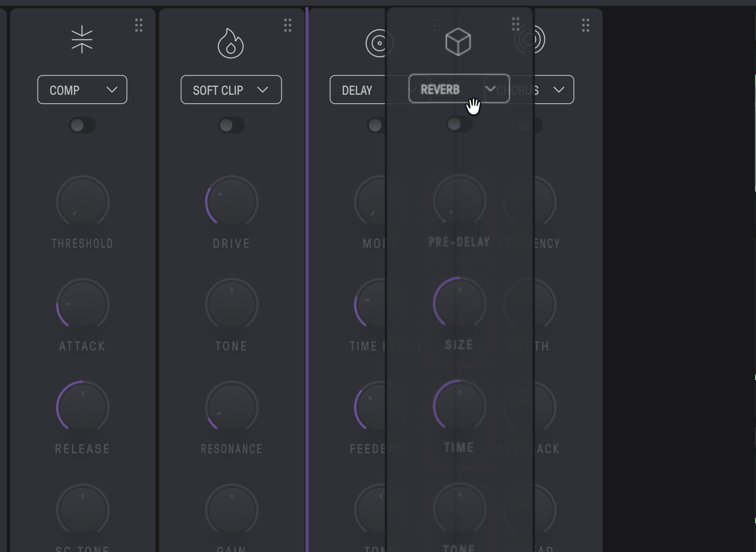756x552 pixels.
Task: Grab the SOFT CLIP module drag handle
Action: point(288,25)
